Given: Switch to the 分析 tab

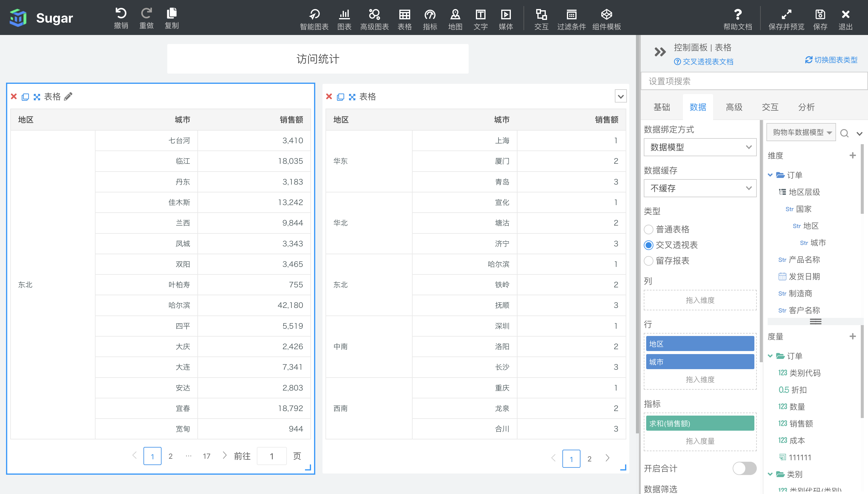Looking at the screenshot, I should pyautogui.click(x=806, y=107).
